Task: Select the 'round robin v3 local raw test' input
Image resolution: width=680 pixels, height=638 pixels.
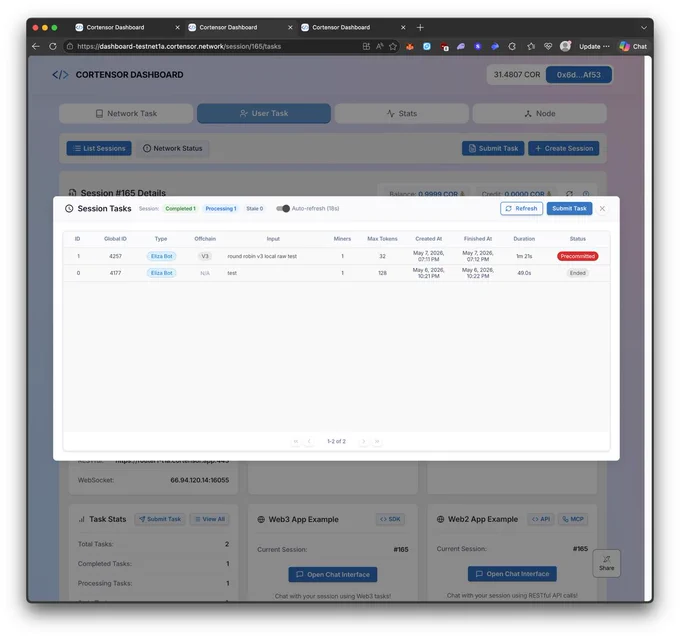Action: 262,256
